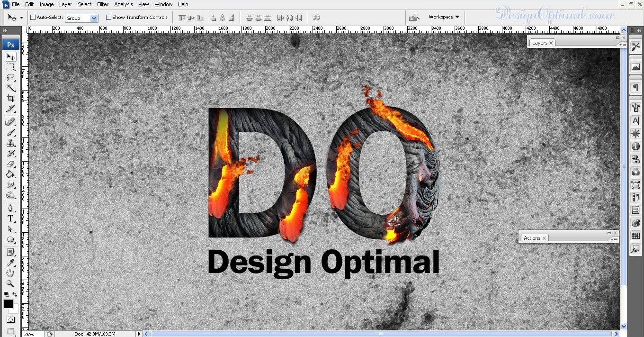Select the Eraser tool
The width and height of the screenshot is (644, 337).
click(x=10, y=164)
